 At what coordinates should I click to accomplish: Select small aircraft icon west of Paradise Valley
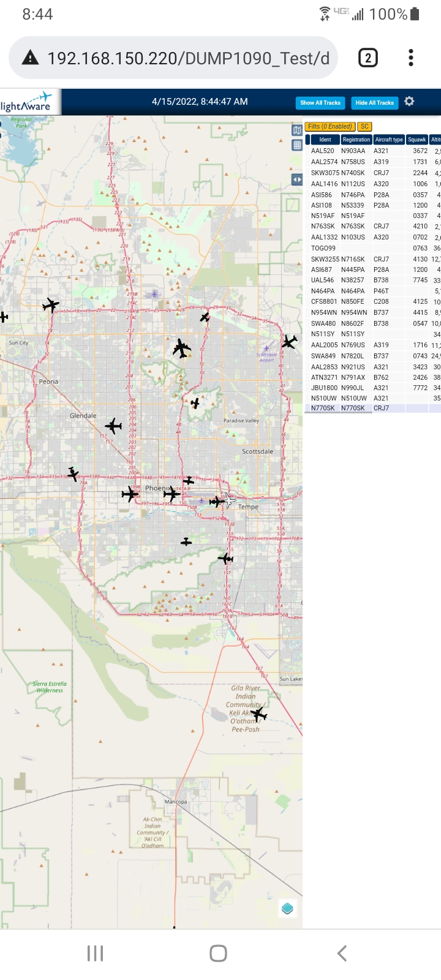click(x=195, y=403)
